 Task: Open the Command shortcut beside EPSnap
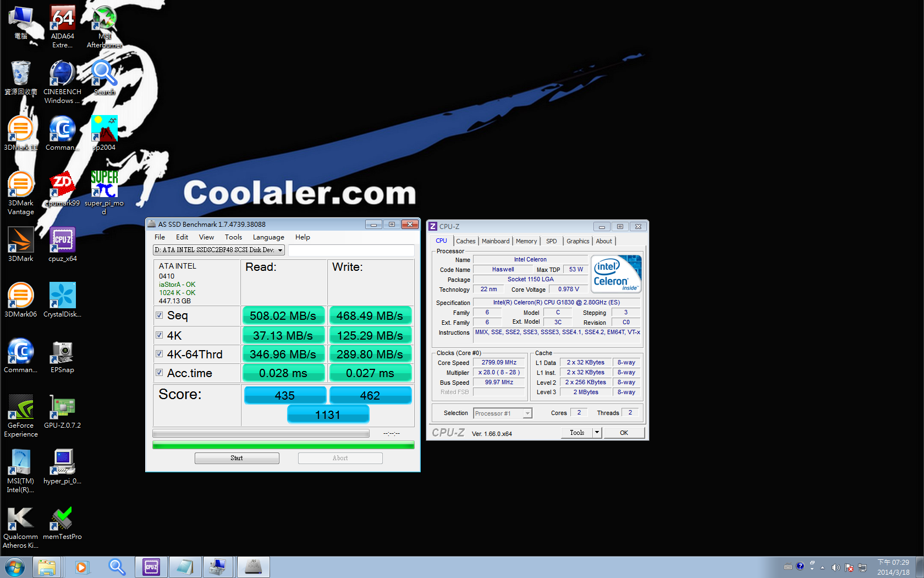(21, 356)
